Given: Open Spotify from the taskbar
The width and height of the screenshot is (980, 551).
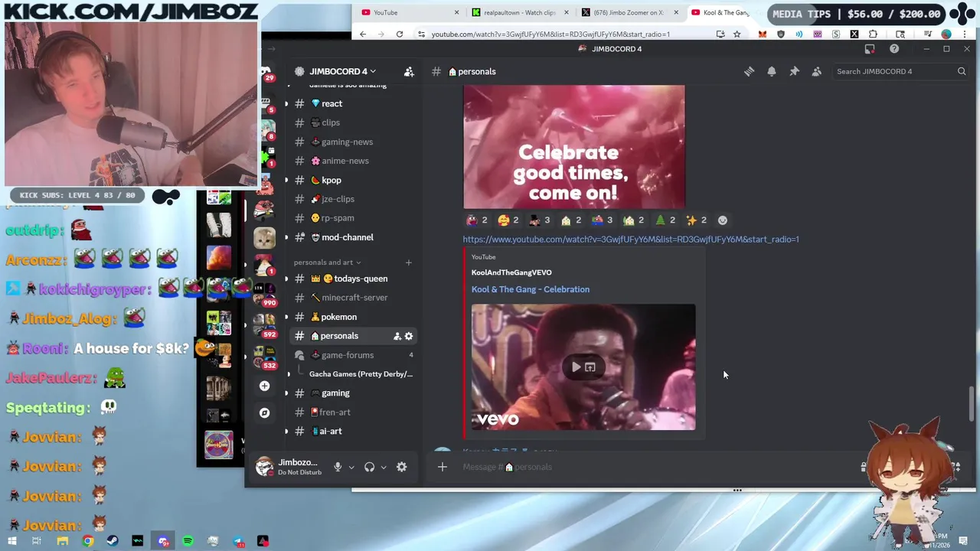Looking at the screenshot, I should (x=188, y=541).
